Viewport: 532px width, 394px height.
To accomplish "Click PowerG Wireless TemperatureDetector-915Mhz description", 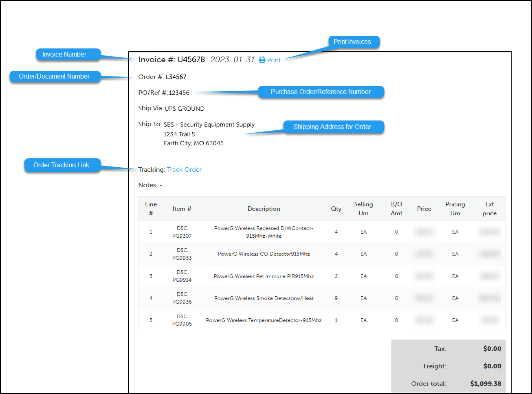I will click(x=264, y=320).
